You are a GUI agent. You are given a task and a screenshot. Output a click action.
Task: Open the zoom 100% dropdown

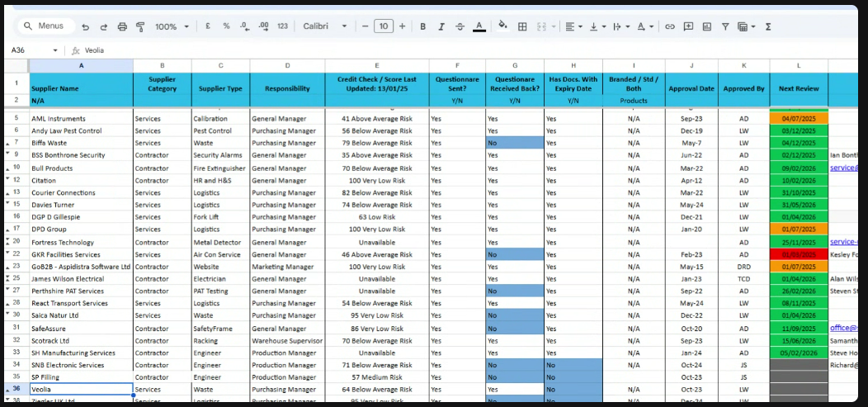pos(172,26)
